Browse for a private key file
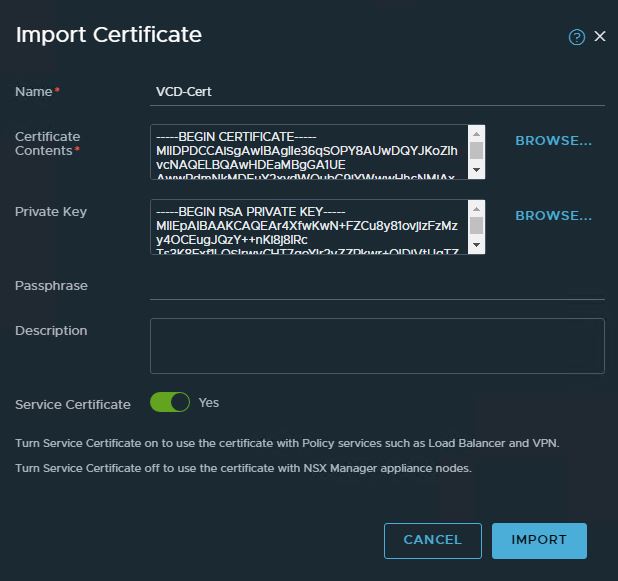The image size is (618, 581). pos(553,216)
